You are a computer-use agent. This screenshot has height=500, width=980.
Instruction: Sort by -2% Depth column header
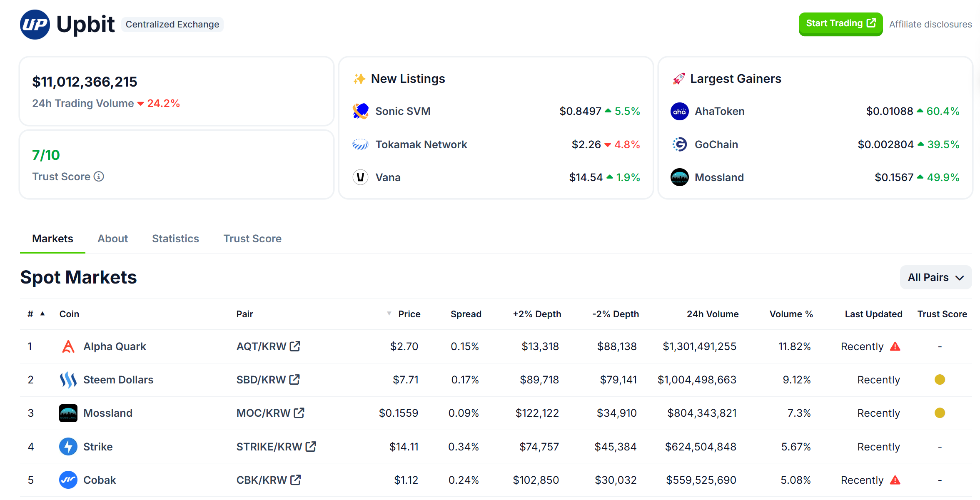(x=616, y=314)
